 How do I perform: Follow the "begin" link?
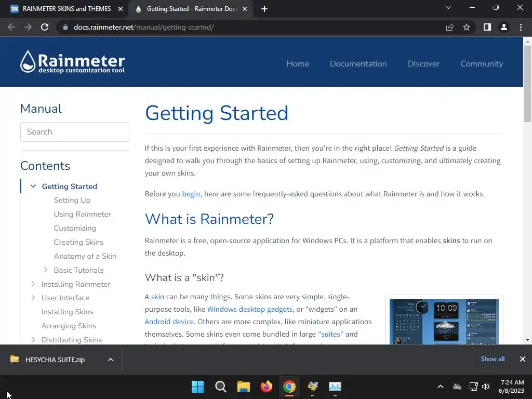[191, 194]
